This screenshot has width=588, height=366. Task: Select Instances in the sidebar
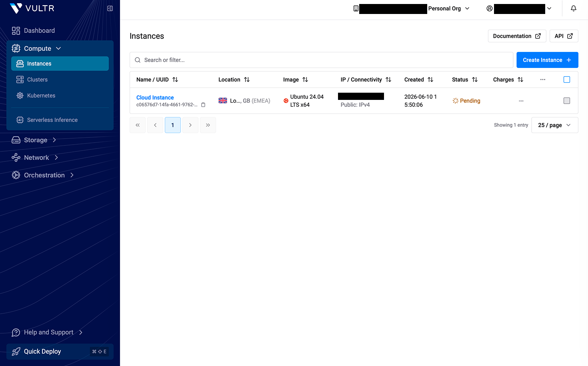point(60,64)
